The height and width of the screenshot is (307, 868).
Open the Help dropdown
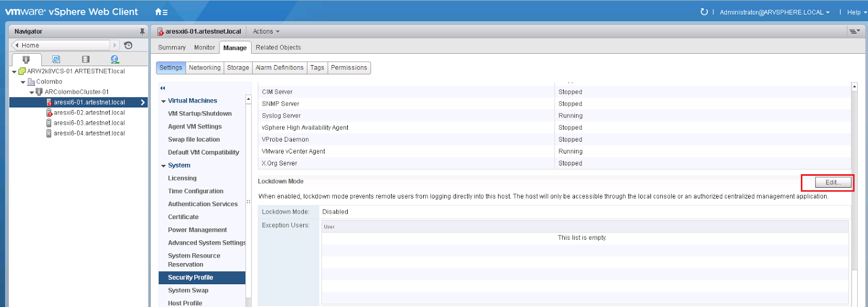857,12
